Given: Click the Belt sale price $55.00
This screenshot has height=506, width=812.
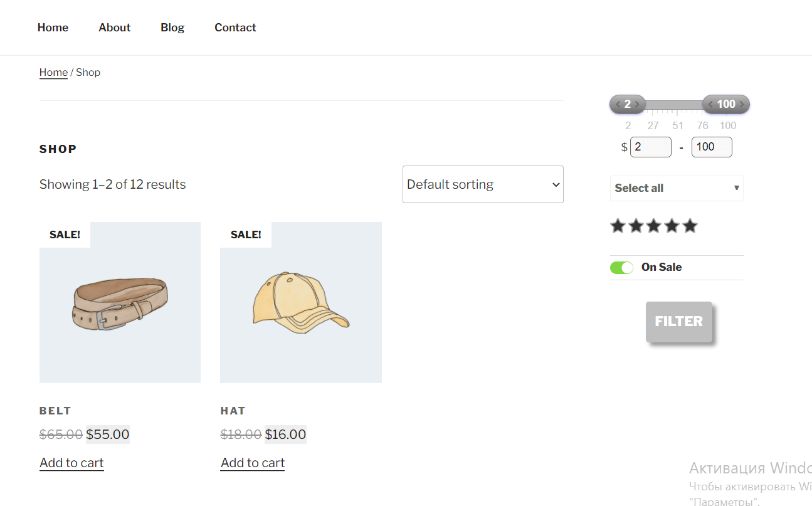Looking at the screenshot, I should click(108, 435).
